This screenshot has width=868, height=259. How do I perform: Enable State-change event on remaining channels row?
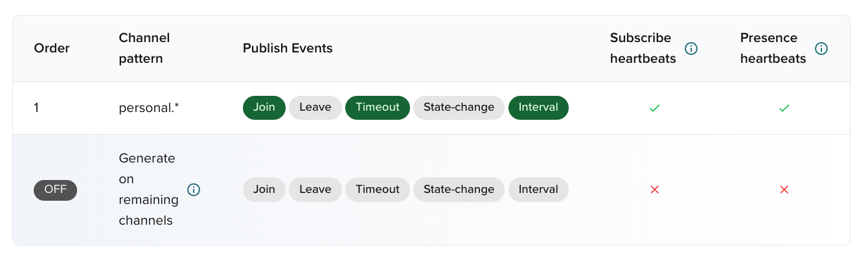(459, 190)
